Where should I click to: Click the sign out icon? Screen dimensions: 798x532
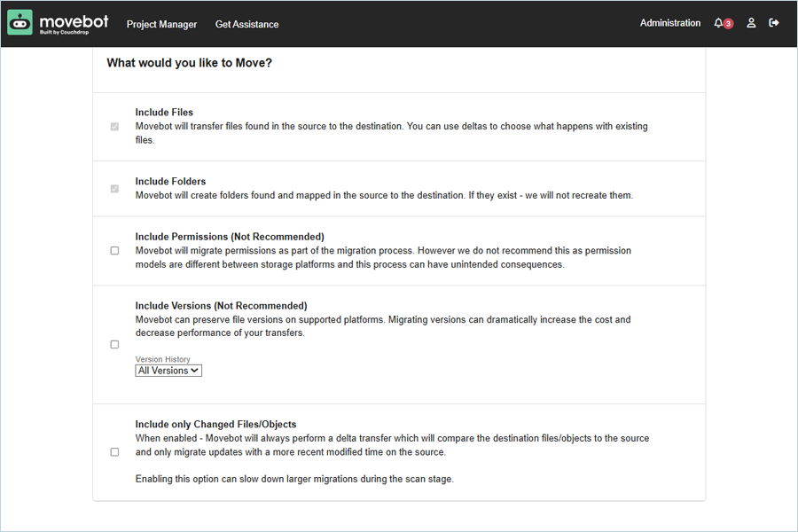coord(774,23)
